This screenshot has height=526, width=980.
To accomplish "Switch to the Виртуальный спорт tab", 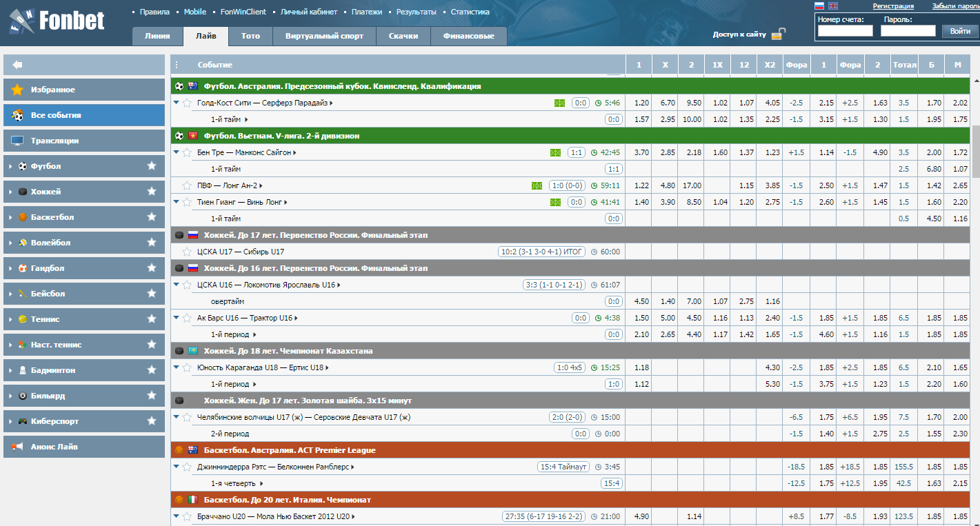I will coord(324,36).
